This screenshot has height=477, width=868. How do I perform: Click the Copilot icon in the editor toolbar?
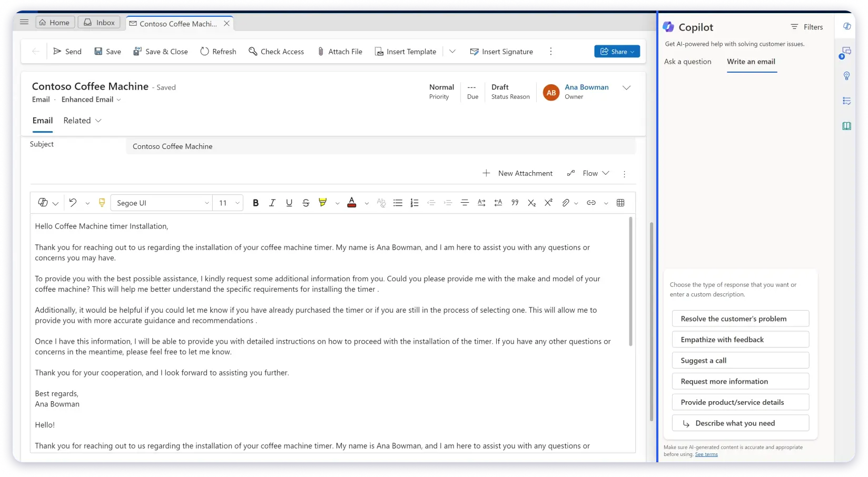click(43, 203)
